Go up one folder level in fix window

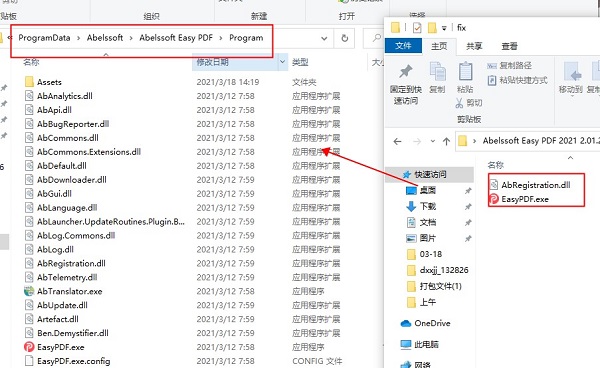(x=446, y=142)
